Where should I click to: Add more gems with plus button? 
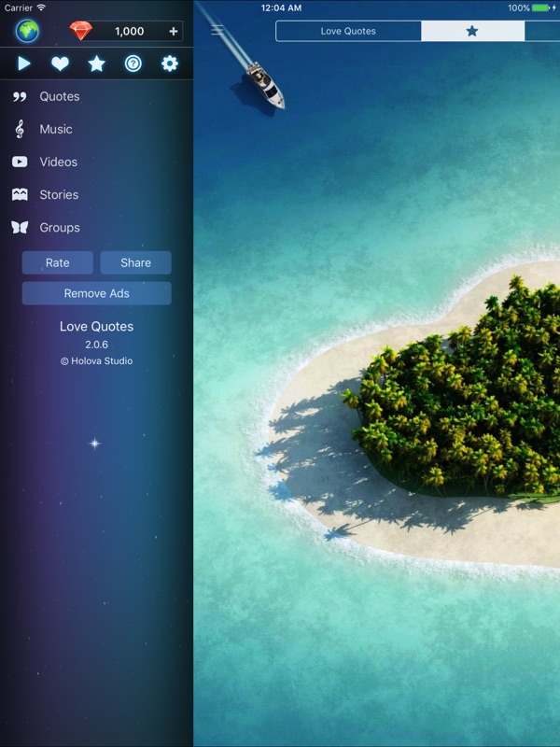173,31
